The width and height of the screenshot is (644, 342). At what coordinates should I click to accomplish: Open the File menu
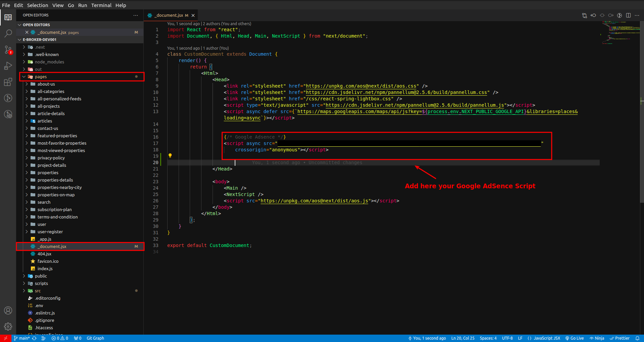pyautogui.click(x=6, y=5)
